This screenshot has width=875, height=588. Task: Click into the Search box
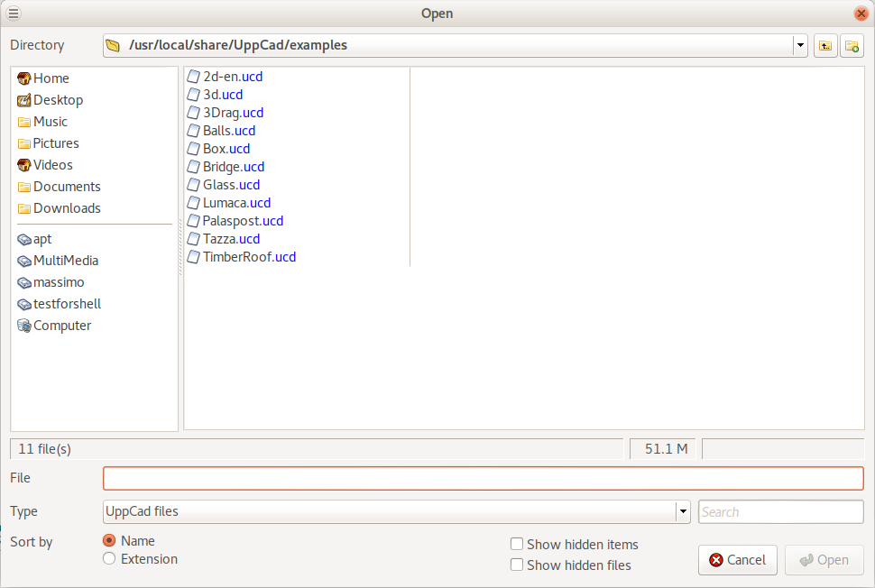780,511
